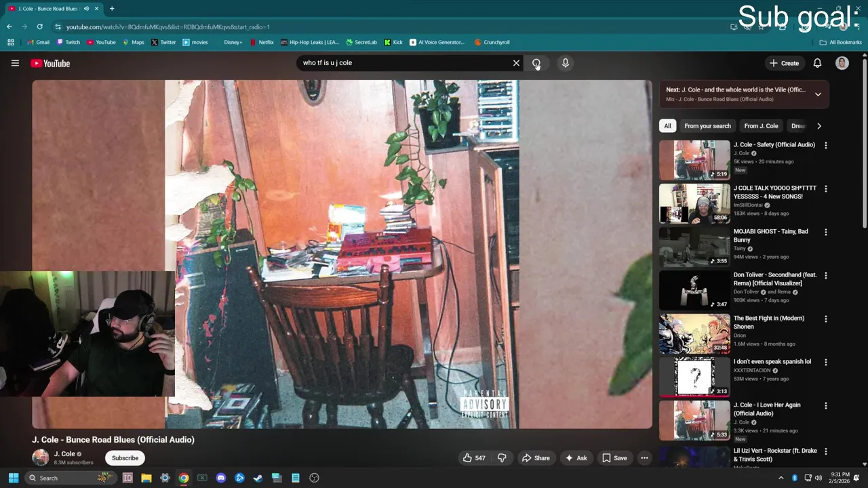Screen dimensions: 868x488
Task: Select the All filter chip
Action: pos(667,126)
